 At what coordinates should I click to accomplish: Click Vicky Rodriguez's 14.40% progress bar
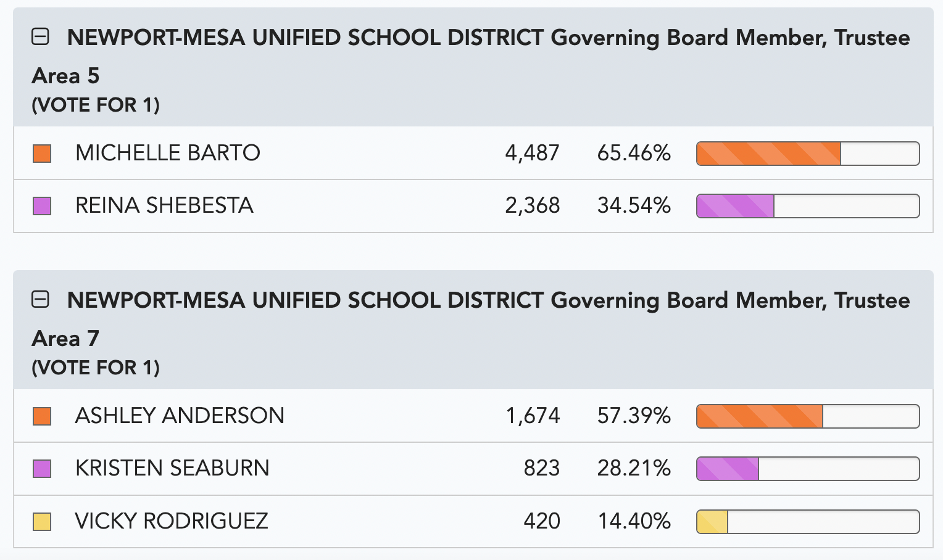tap(808, 522)
